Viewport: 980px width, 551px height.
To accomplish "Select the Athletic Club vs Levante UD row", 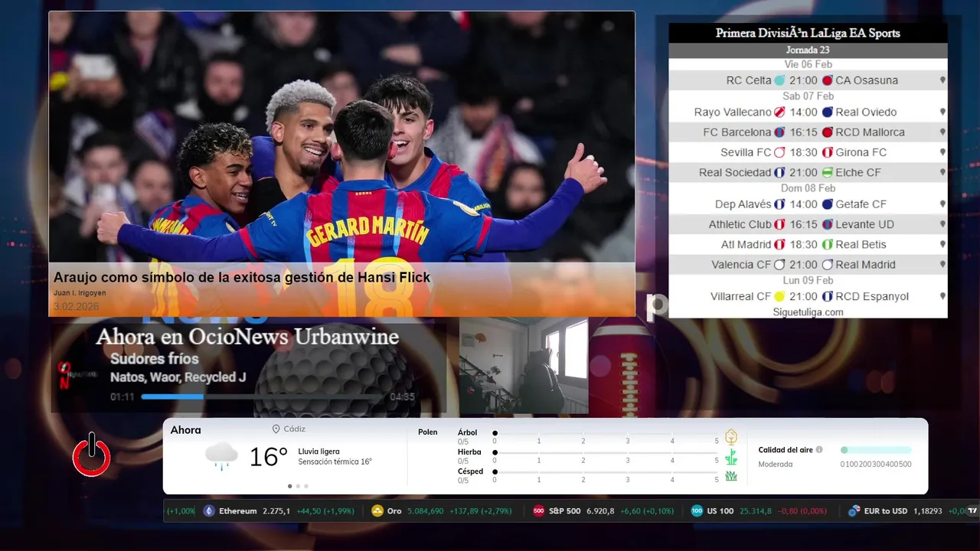I will click(x=808, y=224).
